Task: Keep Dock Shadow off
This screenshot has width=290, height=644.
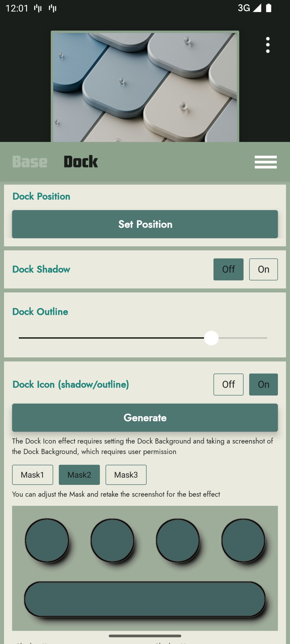Action: (x=228, y=269)
